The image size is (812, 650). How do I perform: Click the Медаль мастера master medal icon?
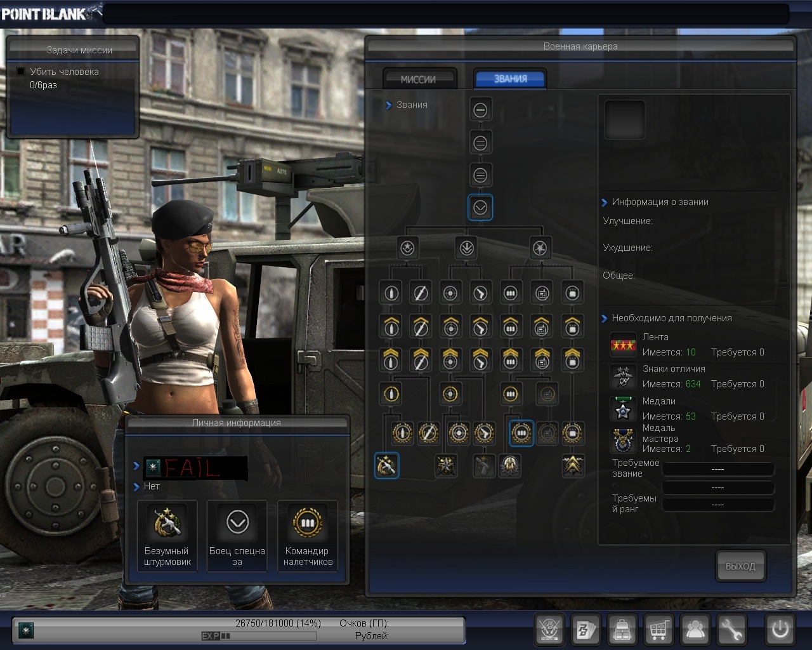(623, 441)
